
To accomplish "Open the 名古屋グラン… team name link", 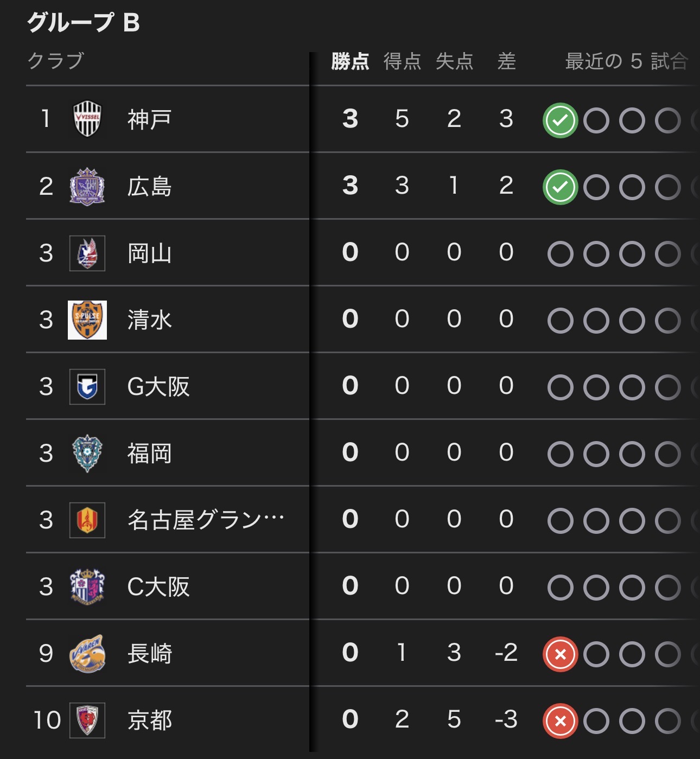I will [x=206, y=520].
